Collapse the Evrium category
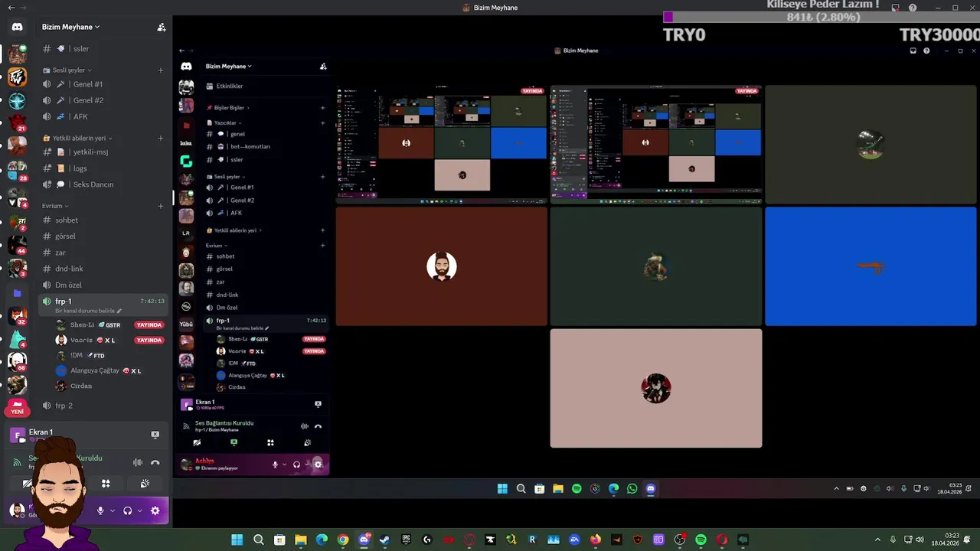 click(x=55, y=206)
